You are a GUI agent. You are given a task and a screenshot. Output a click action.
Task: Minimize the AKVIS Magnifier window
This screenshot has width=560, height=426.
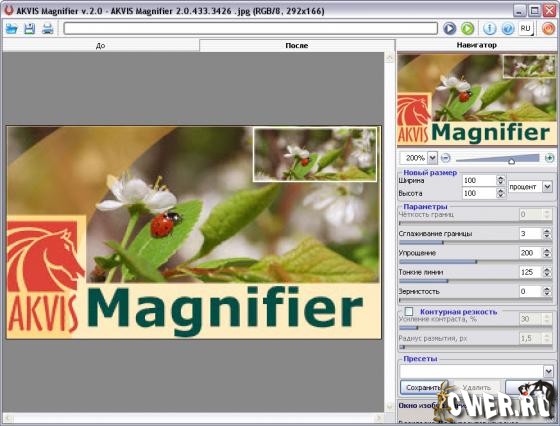[520, 10]
